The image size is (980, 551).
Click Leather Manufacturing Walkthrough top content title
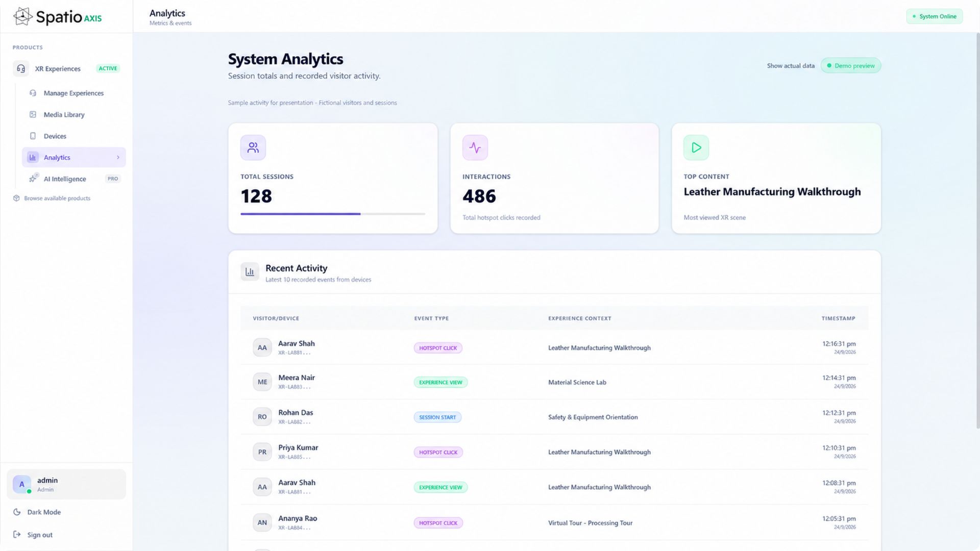point(772,192)
